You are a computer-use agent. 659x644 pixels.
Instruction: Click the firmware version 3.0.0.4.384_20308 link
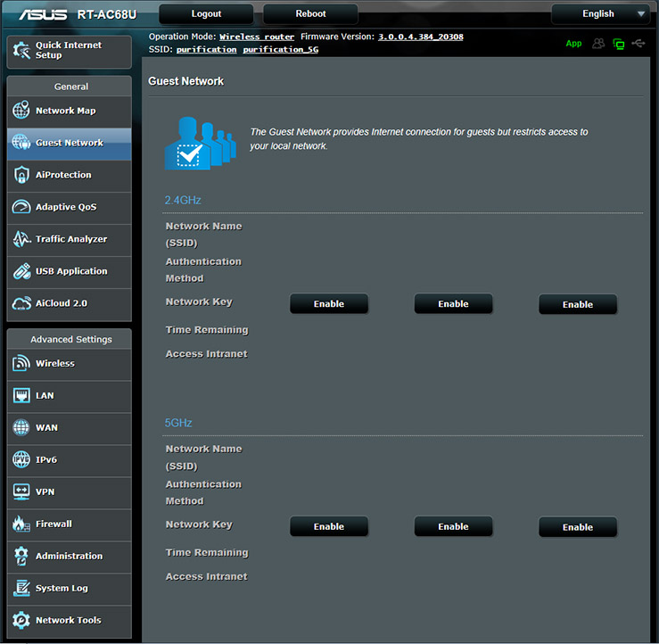421,37
